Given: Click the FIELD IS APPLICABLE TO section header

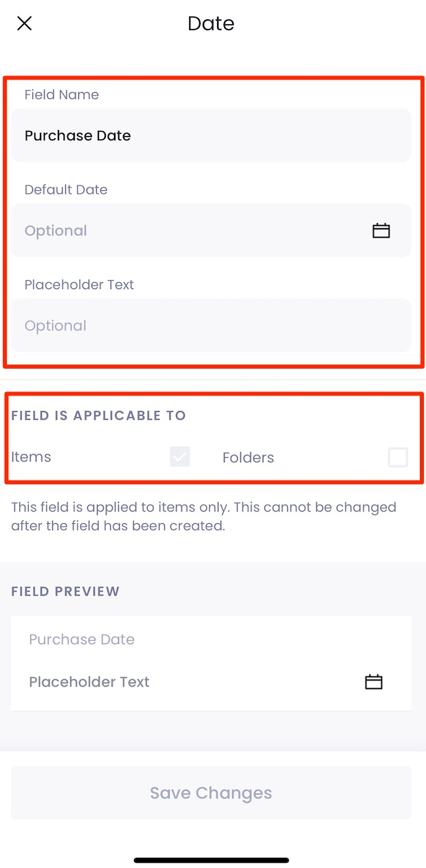Looking at the screenshot, I should tap(98, 415).
